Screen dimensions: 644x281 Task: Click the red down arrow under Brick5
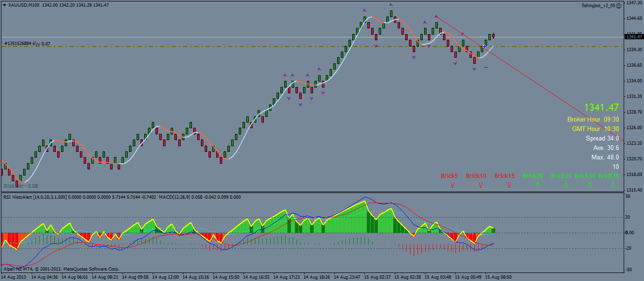pos(453,185)
